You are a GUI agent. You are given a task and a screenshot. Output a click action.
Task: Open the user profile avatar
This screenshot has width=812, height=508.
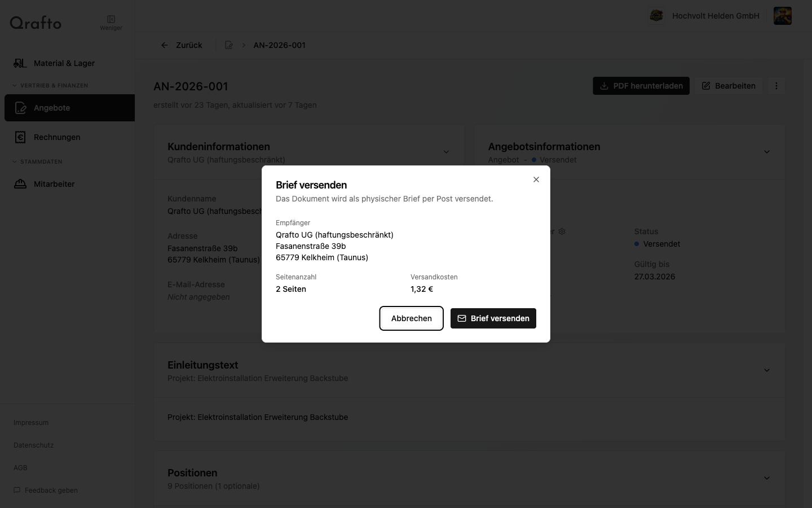point(783,16)
